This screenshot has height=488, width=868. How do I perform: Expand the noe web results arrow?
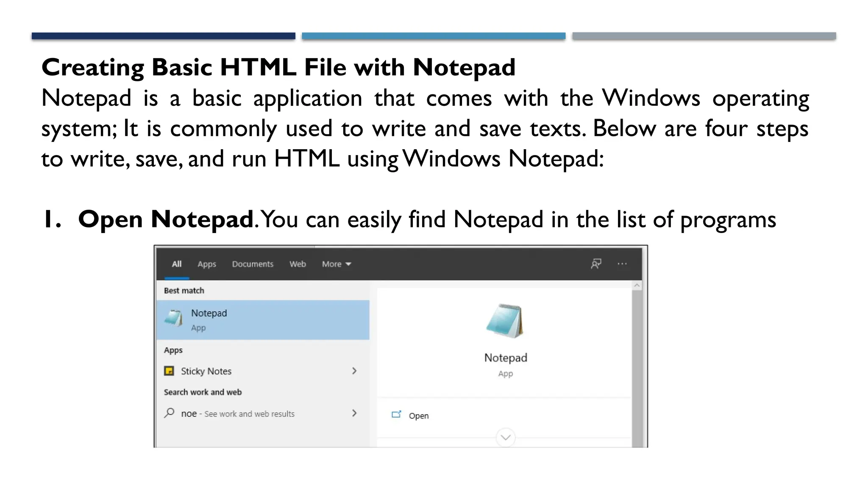coord(354,413)
